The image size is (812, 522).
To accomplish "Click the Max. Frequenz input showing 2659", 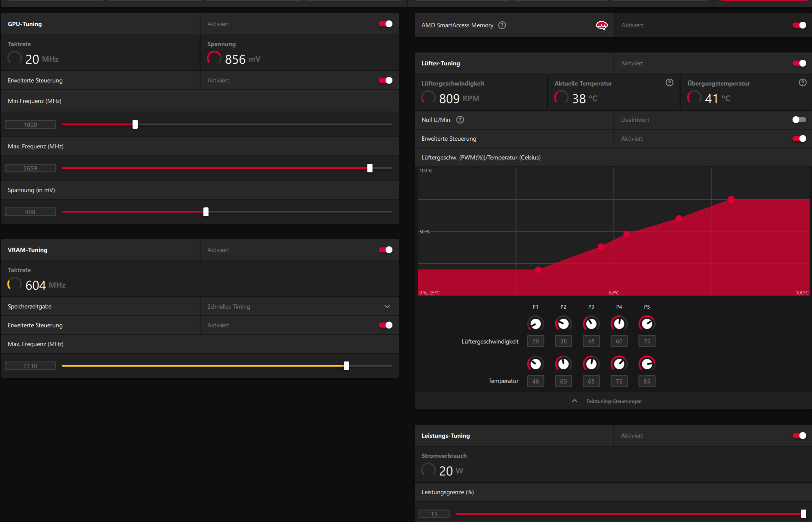I will (x=30, y=168).
